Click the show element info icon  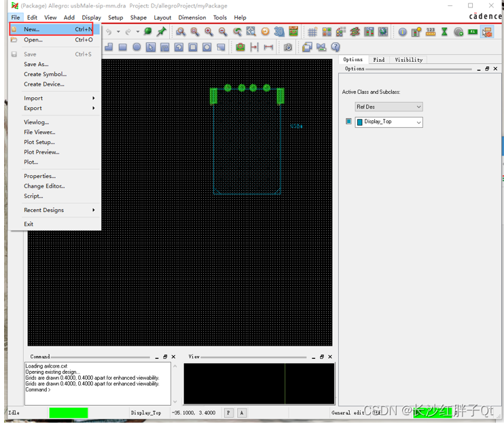click(x=402, y=31)
